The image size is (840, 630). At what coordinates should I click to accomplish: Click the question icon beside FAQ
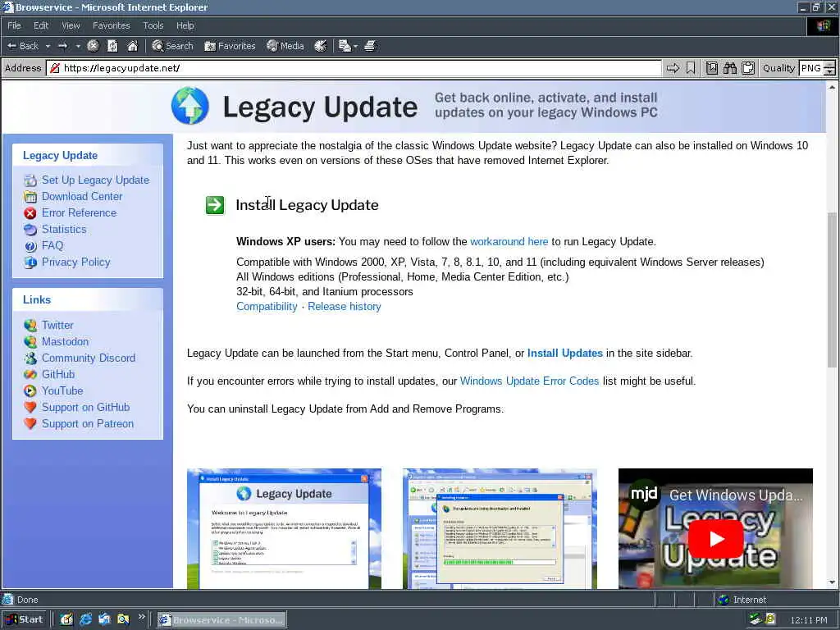[30, 246]
